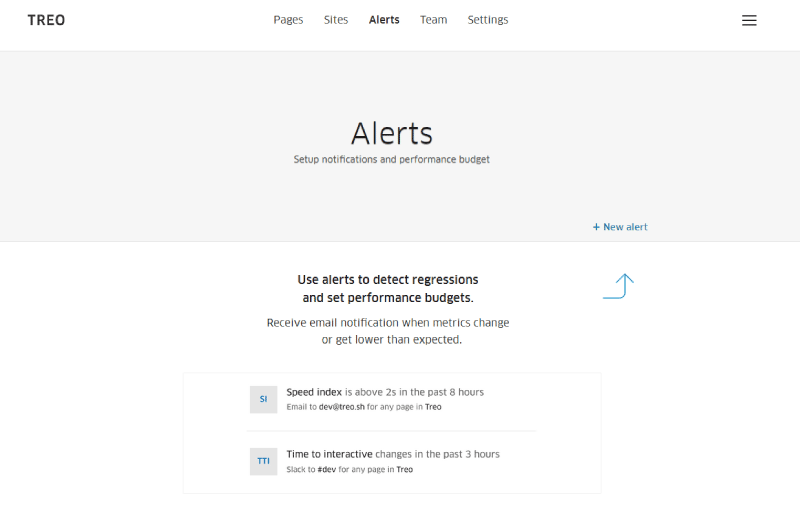The image size is (800, 530).
Task: Open the Settings nav item
Action: pos(488,20)
